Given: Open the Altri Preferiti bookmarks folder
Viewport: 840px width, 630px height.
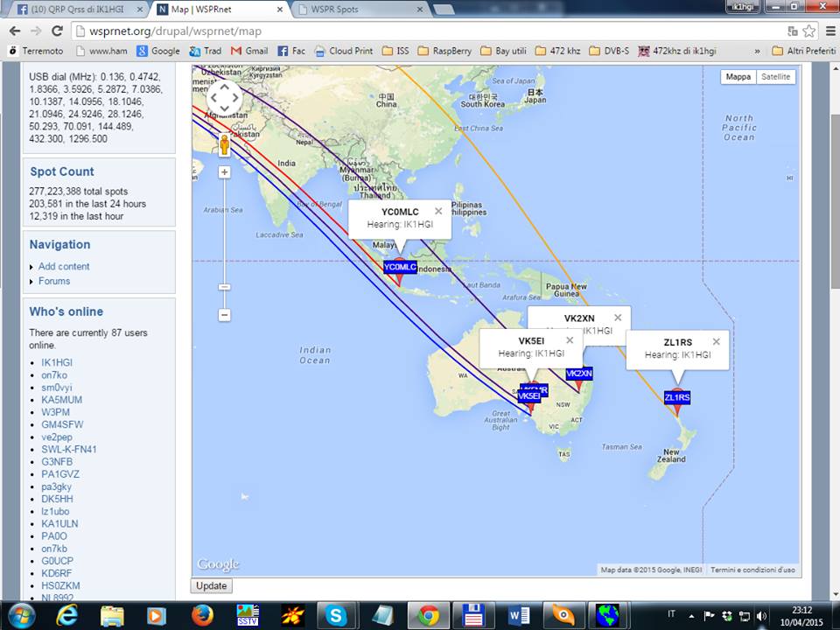Looking at the screenshot, I should (804, 51).
